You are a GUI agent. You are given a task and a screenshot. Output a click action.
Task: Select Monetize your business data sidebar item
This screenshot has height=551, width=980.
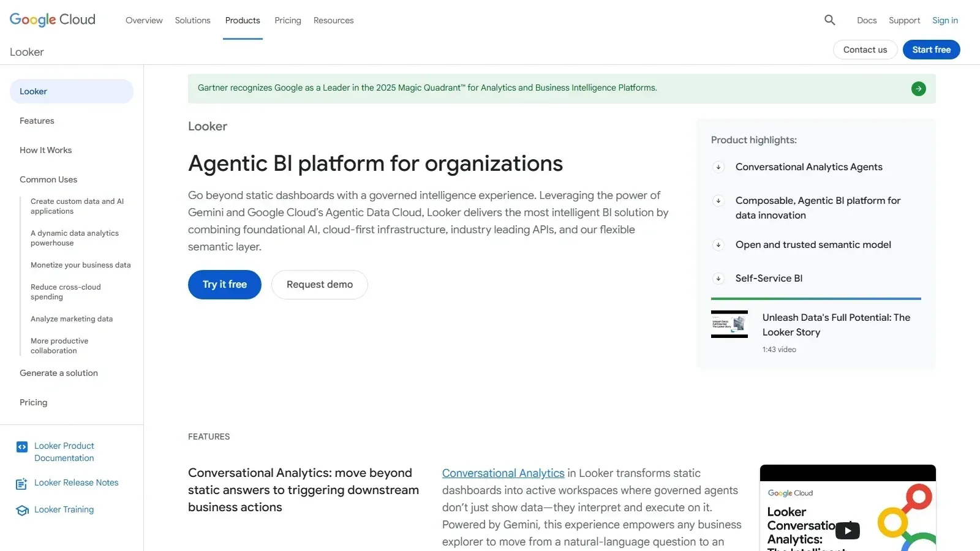(81, 265)
